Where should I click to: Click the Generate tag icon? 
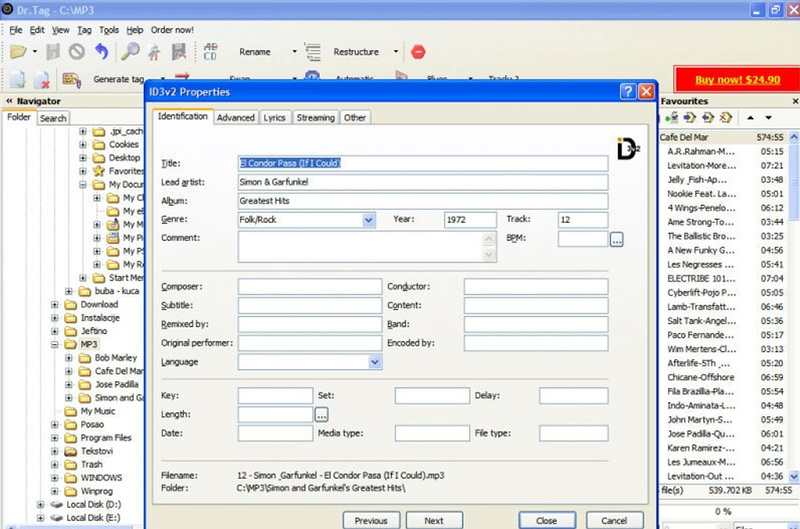[x=71, y=80]
